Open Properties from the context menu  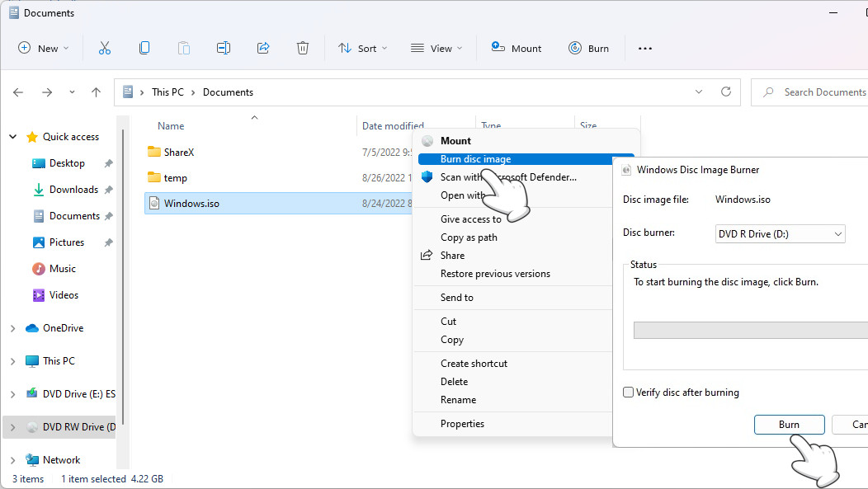pyautogui.click(x=462, y=423)
